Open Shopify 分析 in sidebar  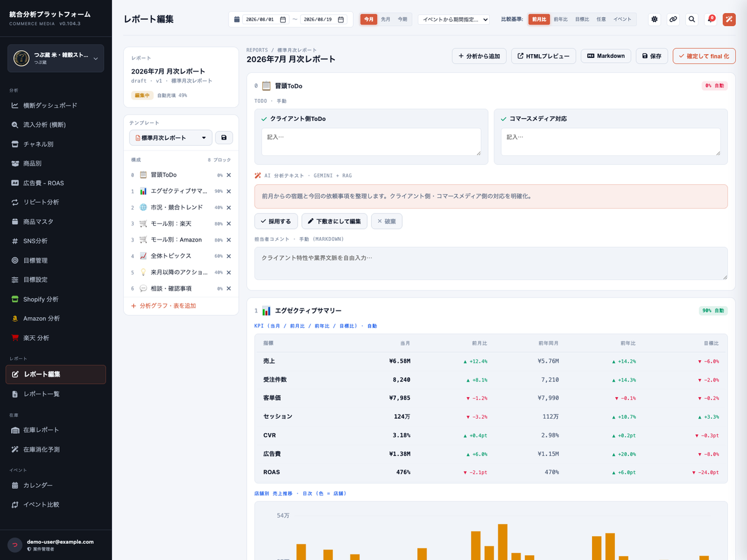click(x=56, y=299)
